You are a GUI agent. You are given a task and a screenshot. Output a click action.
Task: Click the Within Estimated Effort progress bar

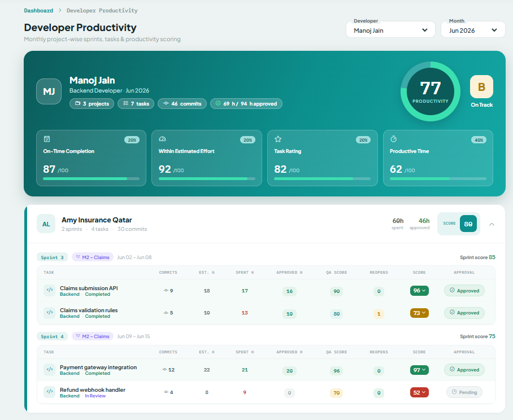coord(207,179)
